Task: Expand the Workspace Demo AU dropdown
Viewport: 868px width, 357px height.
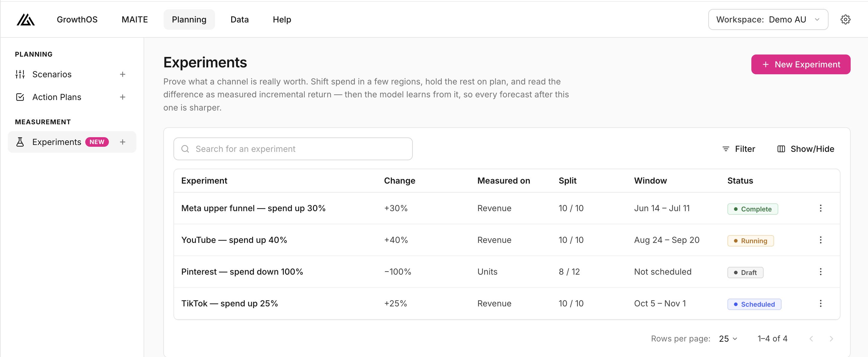Action: pyautogui.click(x=768, y=19)
